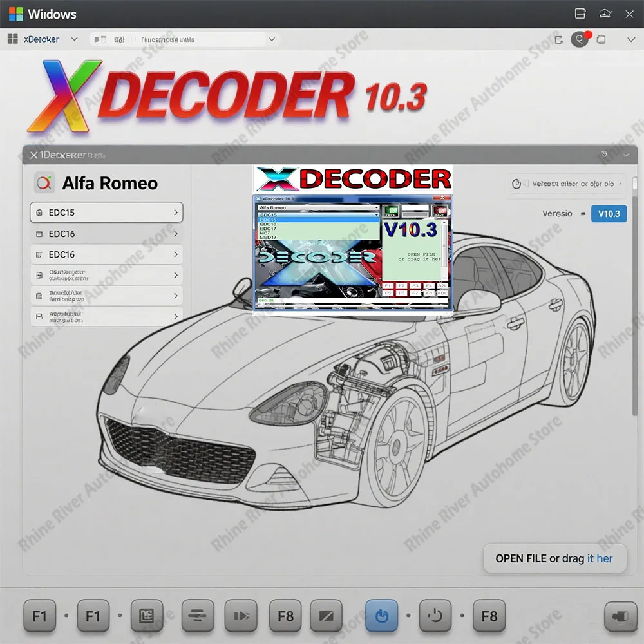Screen dimensions: 644x644
Task: Click the user avatar with red notification dot
Action: (580, 39)
